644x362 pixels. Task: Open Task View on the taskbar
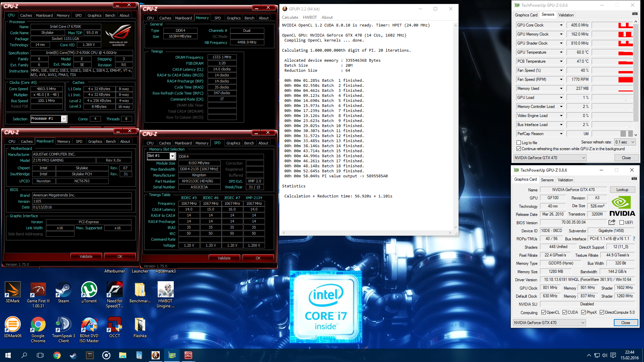(40, 355)
